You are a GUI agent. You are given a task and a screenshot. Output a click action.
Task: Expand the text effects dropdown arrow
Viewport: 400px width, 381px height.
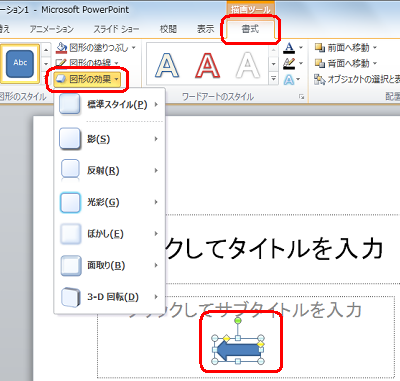click(x=298, y=79)
